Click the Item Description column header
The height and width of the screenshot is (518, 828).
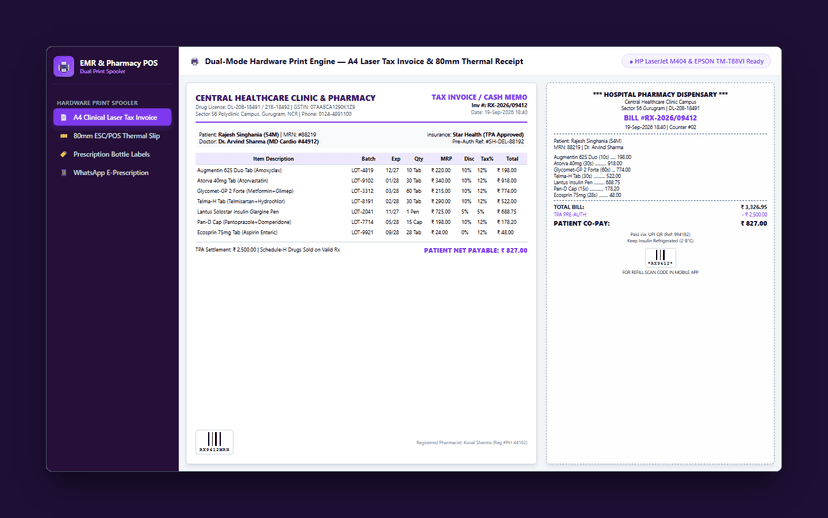click(x=273, y=158)
